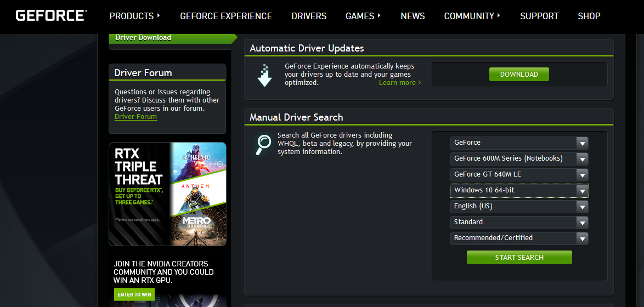
Task: Open the Community menu
Action: click(x=472, y=16)
